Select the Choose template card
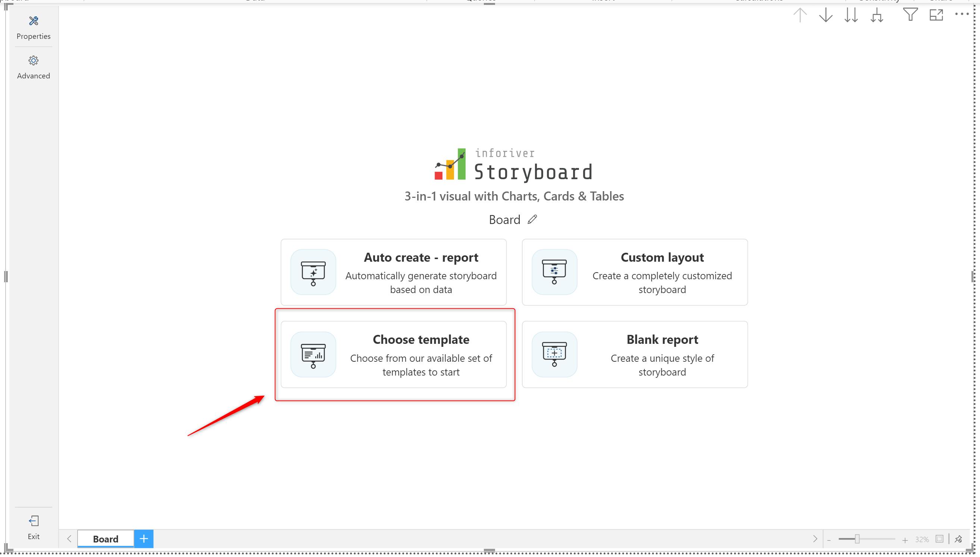Viewport: 980px width, 557px height. pyautogui.click(x=393, y=354)
